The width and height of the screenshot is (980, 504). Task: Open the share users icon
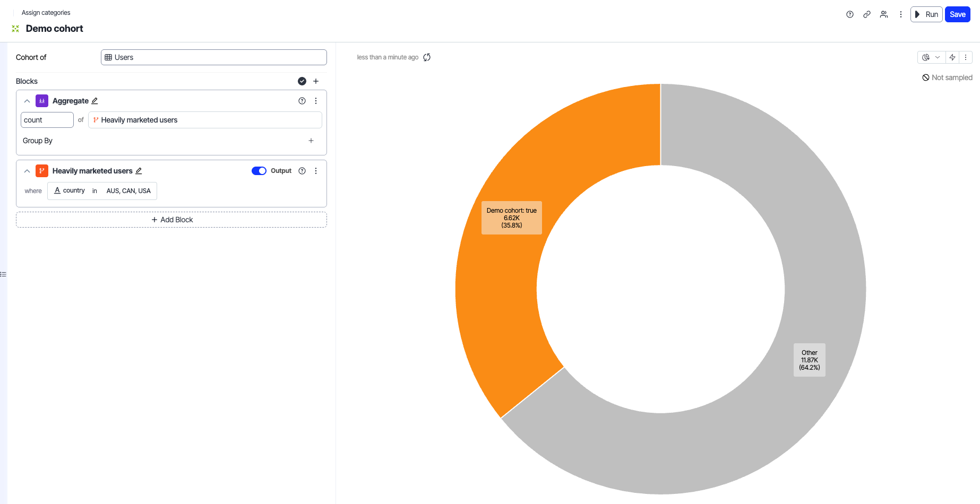884,14
